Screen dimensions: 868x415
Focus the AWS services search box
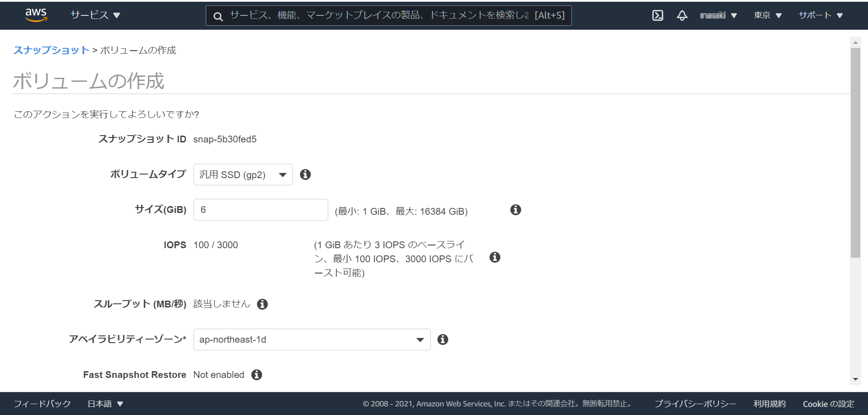[389, 16]
